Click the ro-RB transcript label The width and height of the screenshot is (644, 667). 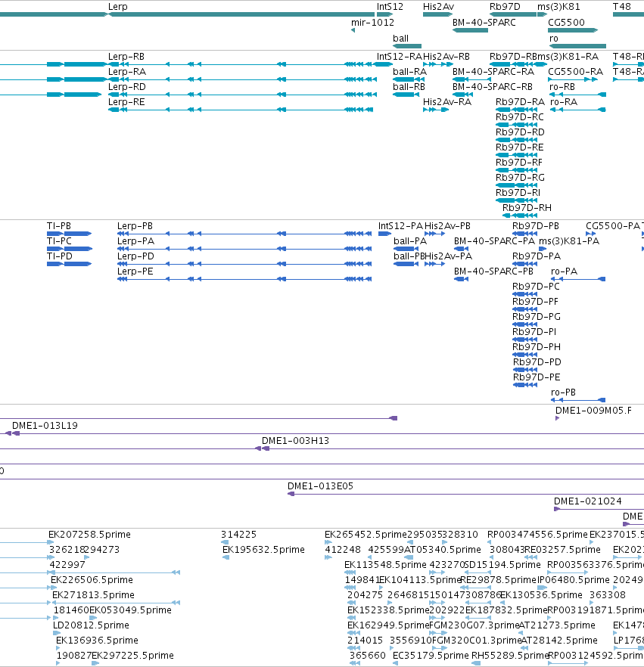coord(562,87)
